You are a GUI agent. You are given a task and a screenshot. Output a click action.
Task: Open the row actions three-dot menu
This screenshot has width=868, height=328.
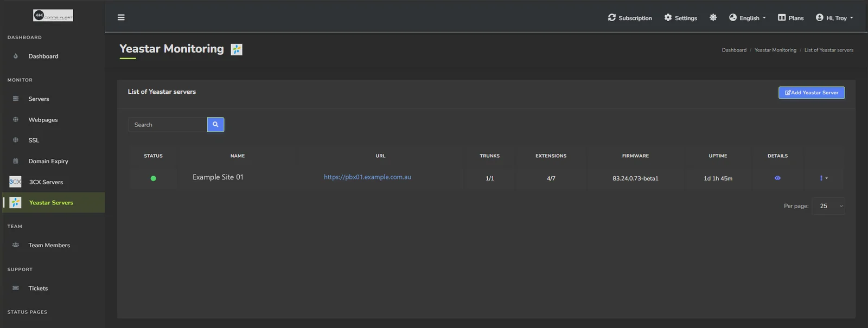823,178
